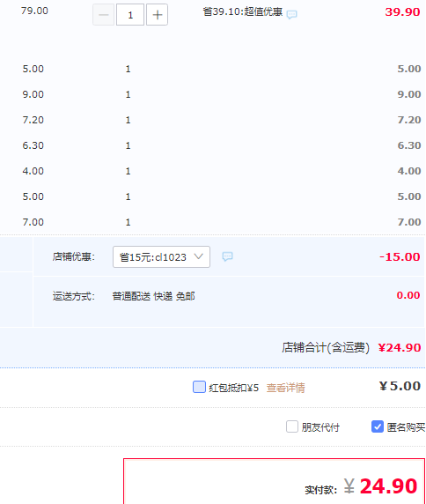Click the -15.00 store discount amount

coord(400,256)
